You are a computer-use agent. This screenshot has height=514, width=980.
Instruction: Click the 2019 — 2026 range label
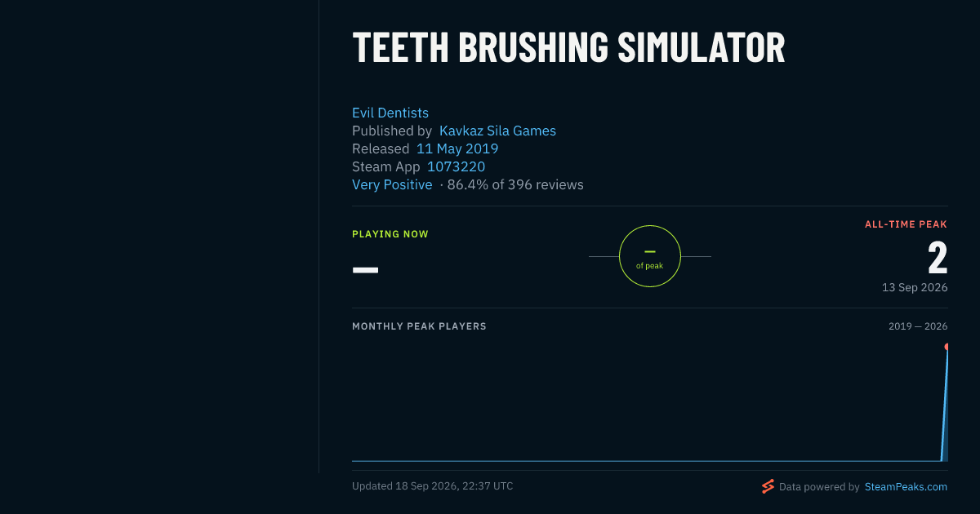pyautogui.click(x=918, y=326)
